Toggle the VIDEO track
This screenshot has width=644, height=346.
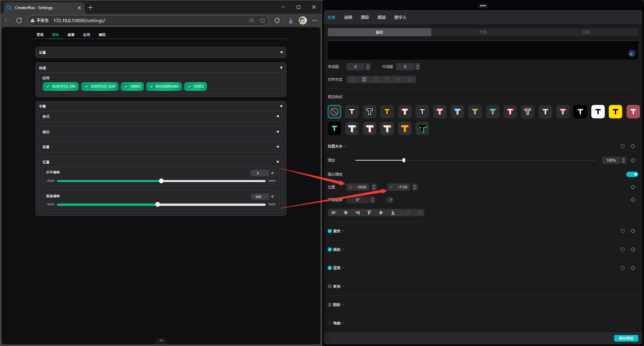pos(132,86)
